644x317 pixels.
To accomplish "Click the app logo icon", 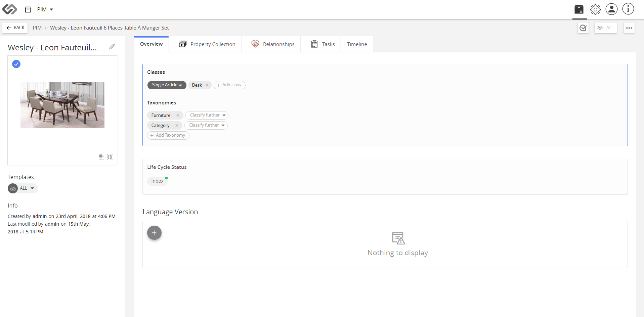I will (x=9, y=9).
